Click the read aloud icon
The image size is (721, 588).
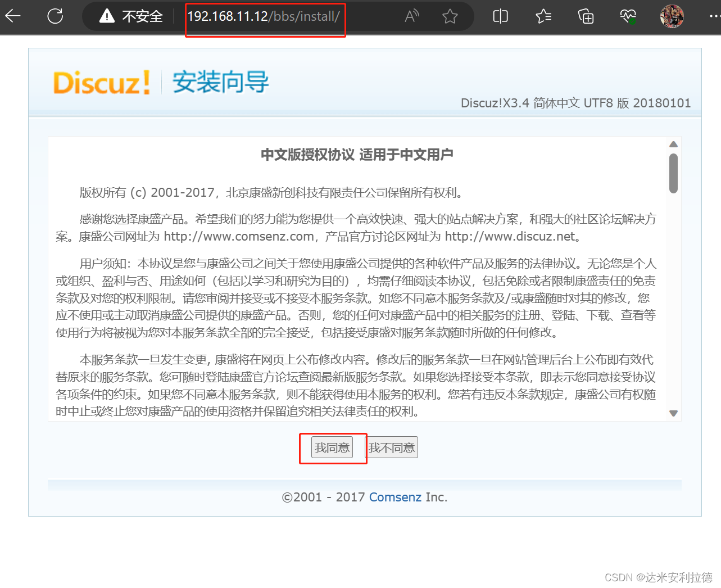[412, 16]
